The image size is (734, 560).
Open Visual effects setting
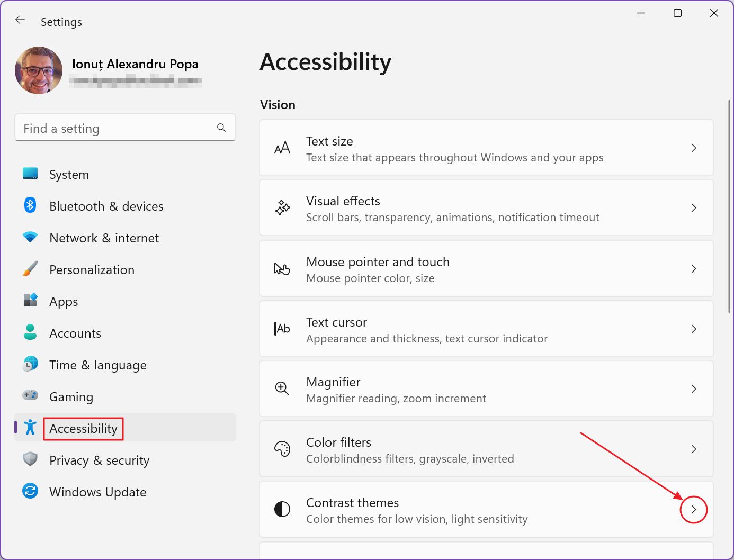click(486, 207)
